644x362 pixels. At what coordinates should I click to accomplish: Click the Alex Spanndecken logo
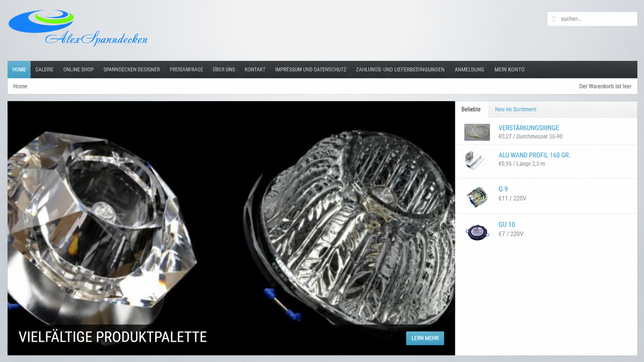[78, 28]
